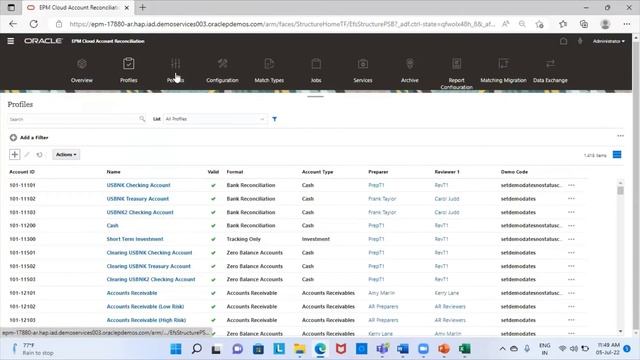Open ellipsis menu beside Add a Filter
The width and height of the screenshot is (640, 360).
(x=620, y=136)
